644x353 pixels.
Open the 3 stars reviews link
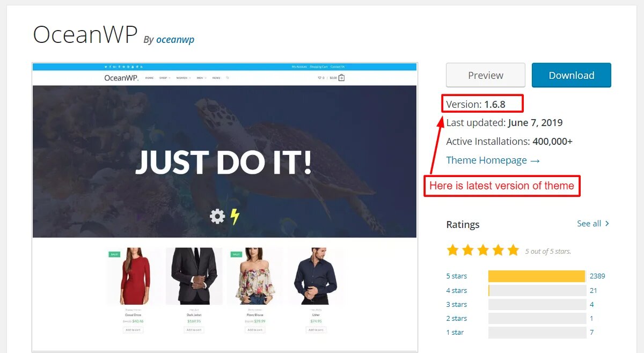457,304
